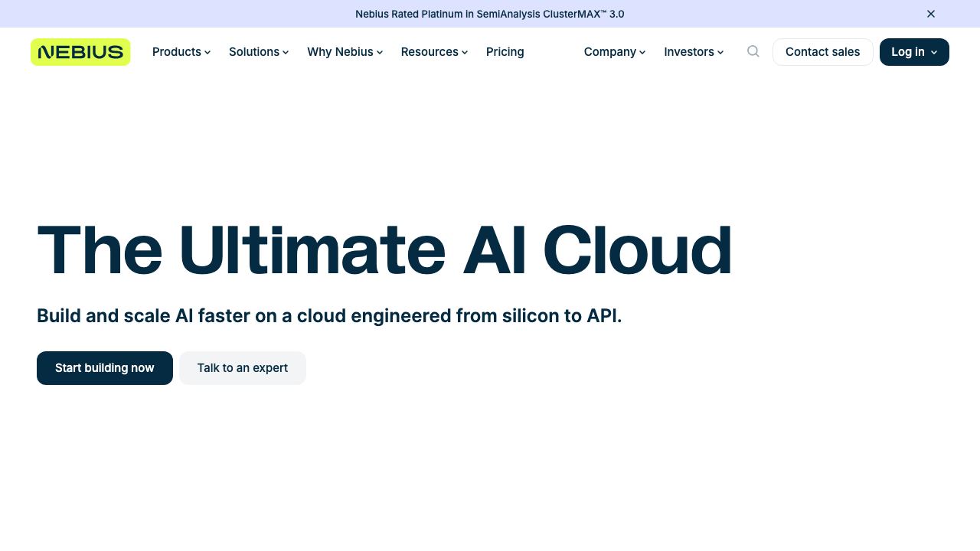Expand Why Nebius menu

click(345, 52)
